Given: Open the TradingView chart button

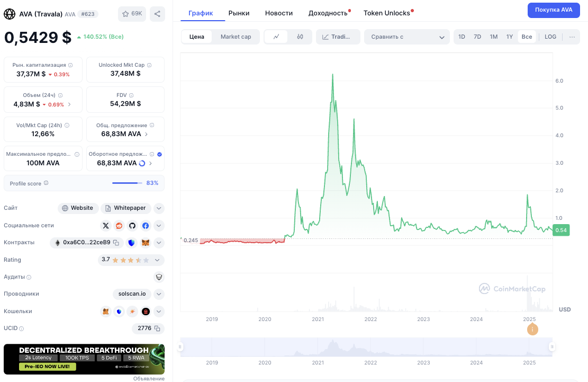Looking at the screenshot, I should pyautogui.click(x=338, y=37).
